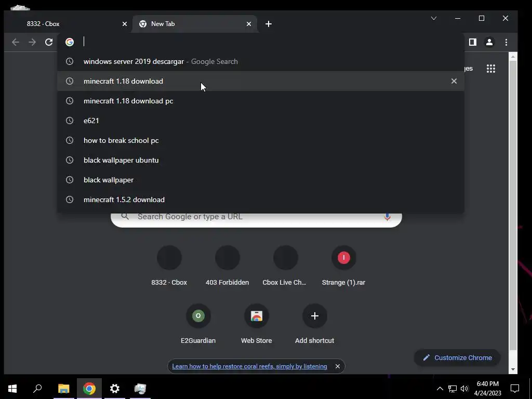Image resolution: width=532 pixels, height=399 pixels.
Task: Click the scrollbar down arrow
Action: (513, 369)
